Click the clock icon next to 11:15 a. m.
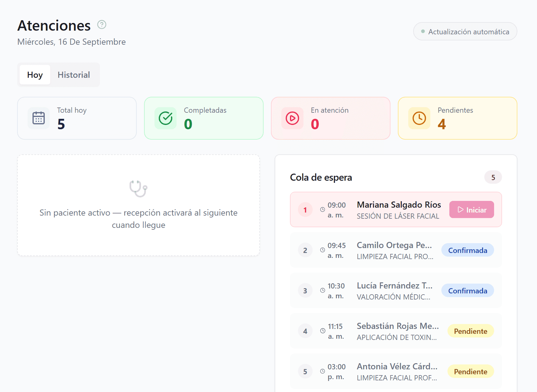Viewport: 537px width, 392px height. point(323,331)
